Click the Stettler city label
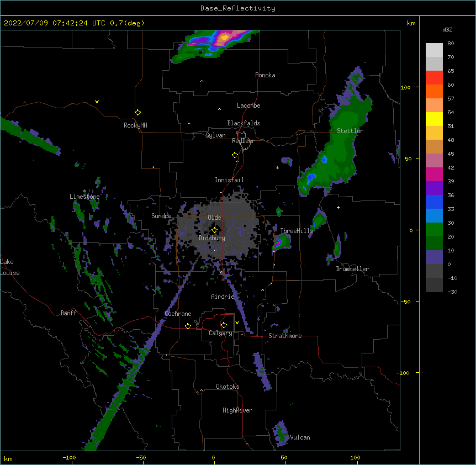The width and height of the screenshot is (476, 465). coord(350,131)
